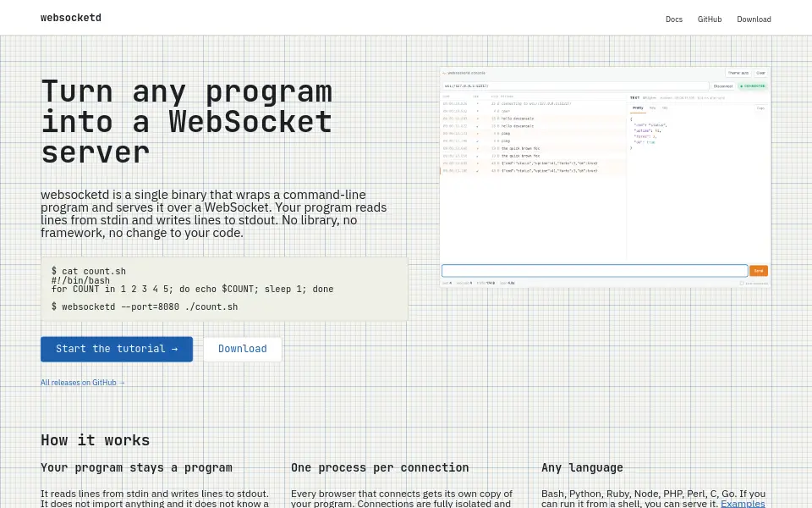The image size is (812, 508).
Task: Click the "How it works" heading
Action: 96,440
